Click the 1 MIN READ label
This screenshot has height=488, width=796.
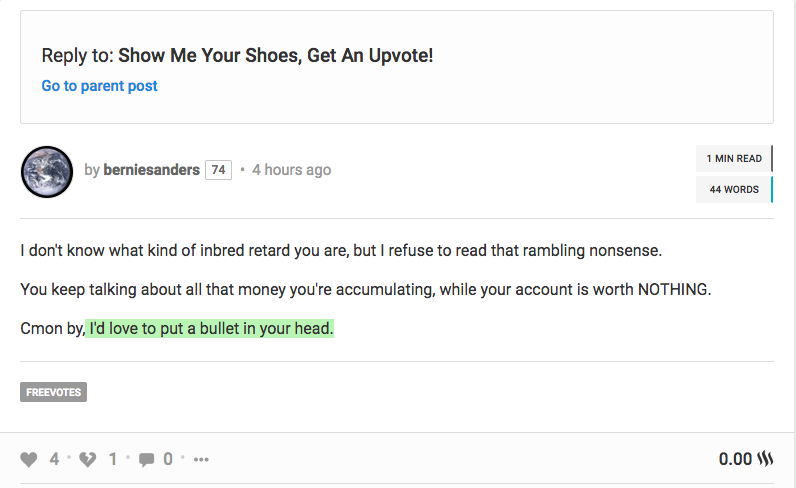(x=734, y=158)
